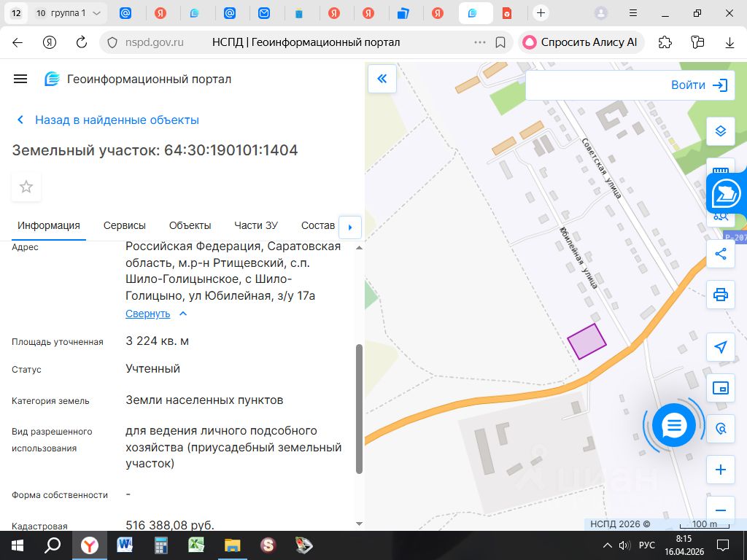Open a new browser tab with plus
Screen dimensions: 747x560
point(541,13)
